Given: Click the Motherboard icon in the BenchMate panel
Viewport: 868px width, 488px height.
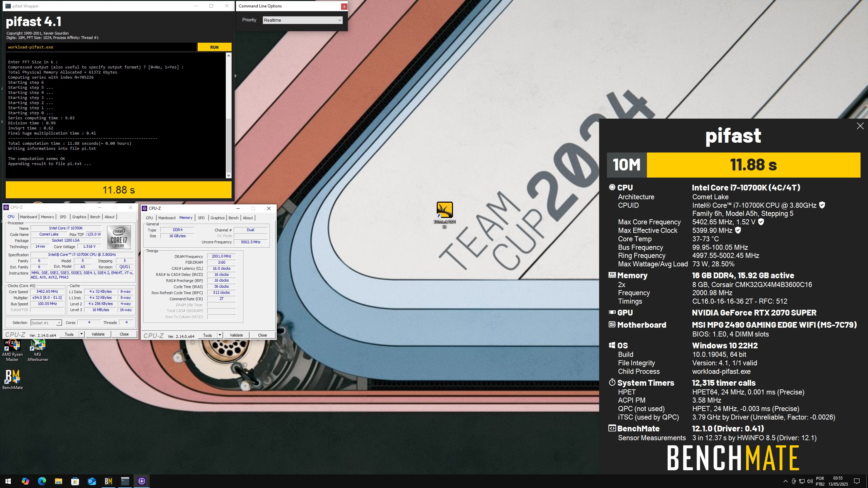Looking at the screenshot, I should (x=612, y=325).
